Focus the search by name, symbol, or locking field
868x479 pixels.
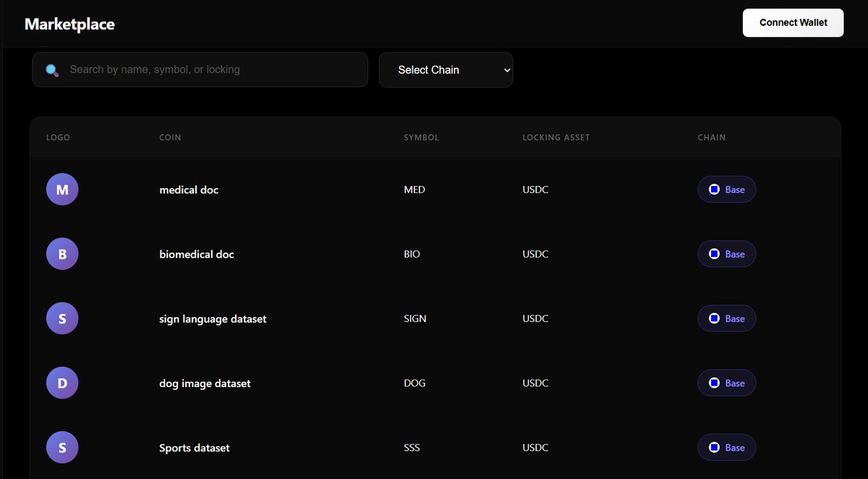pyautogui.click(x=200, y=70)
